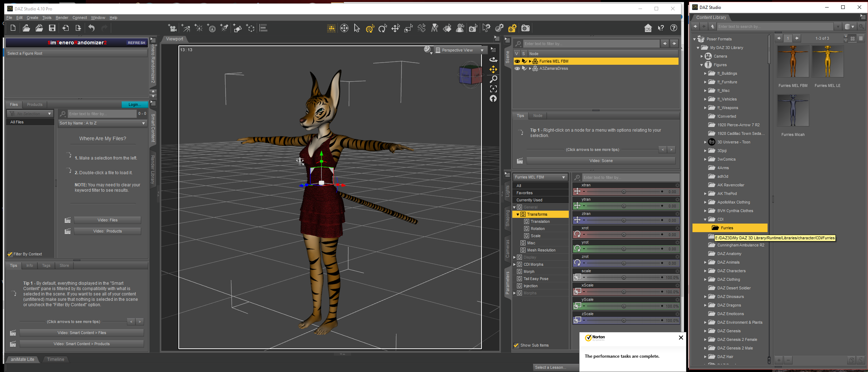Click the Render camera icon
Screen dimensions: 868x372
click(x=525, y=28)
